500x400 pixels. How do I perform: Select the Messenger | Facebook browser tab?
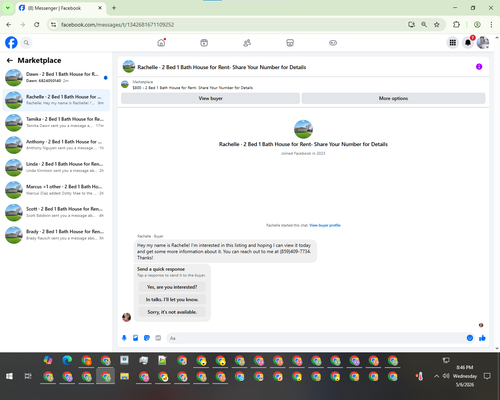click(x=61, y=8)
